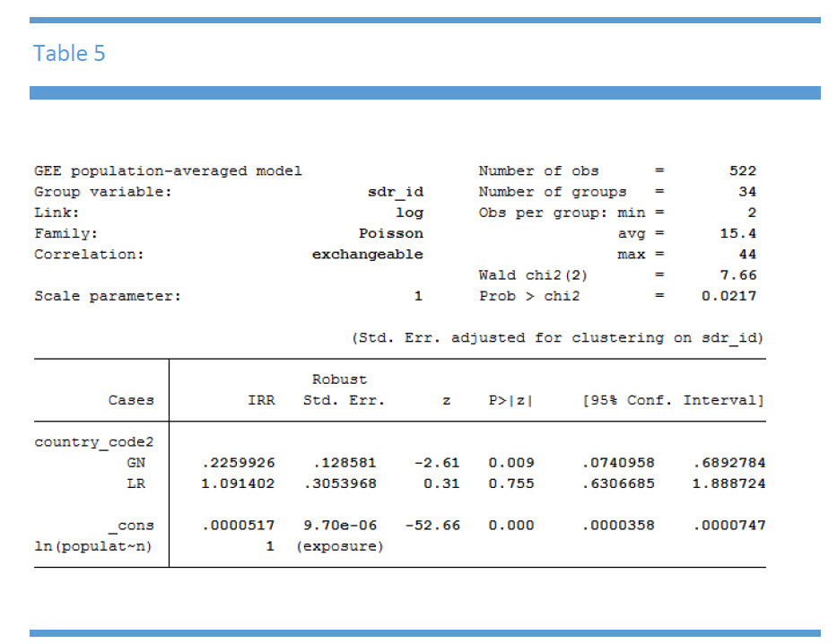Click the max obs per group 44
837x644 pixels.
click(x=747, y=254)
